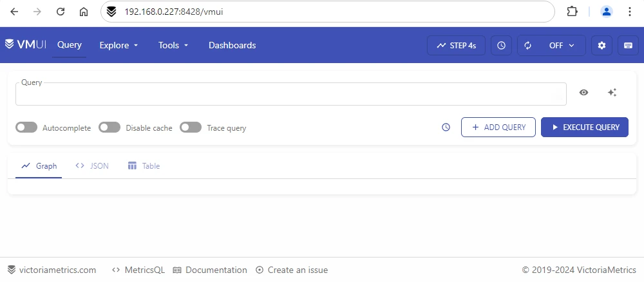Toggle the query visibility eye icon
The image size is (644, 282).
pos(583,93)
